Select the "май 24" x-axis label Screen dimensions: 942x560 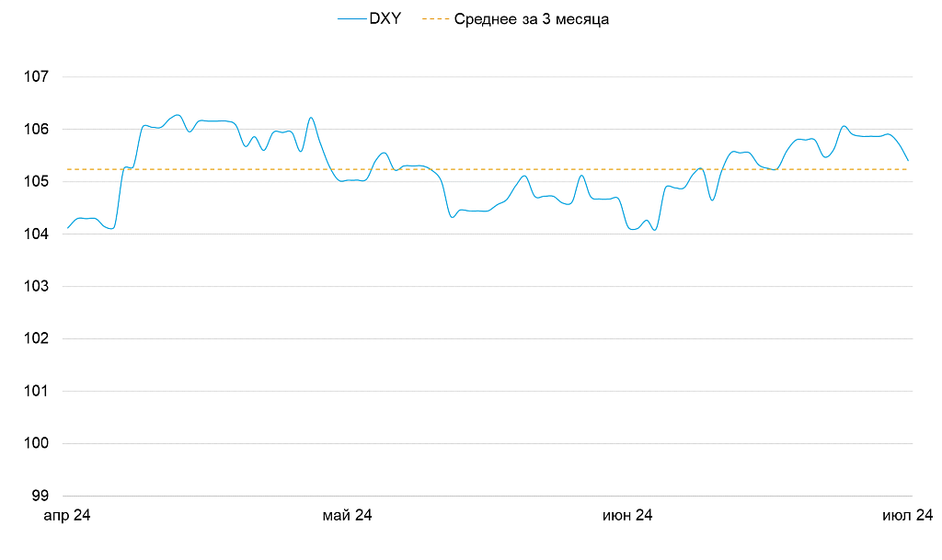point(348,516)
